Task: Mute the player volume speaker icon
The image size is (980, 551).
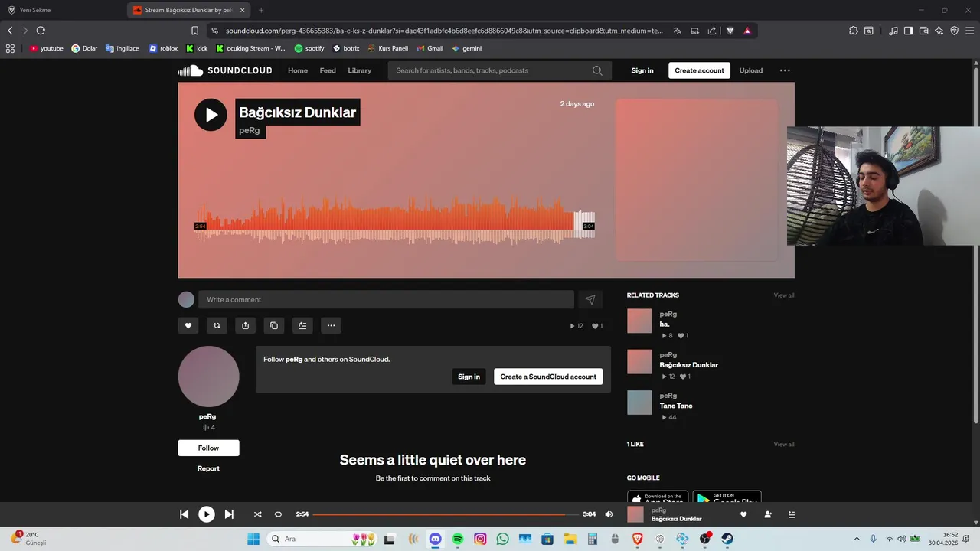Action: [x=609, y=514]
